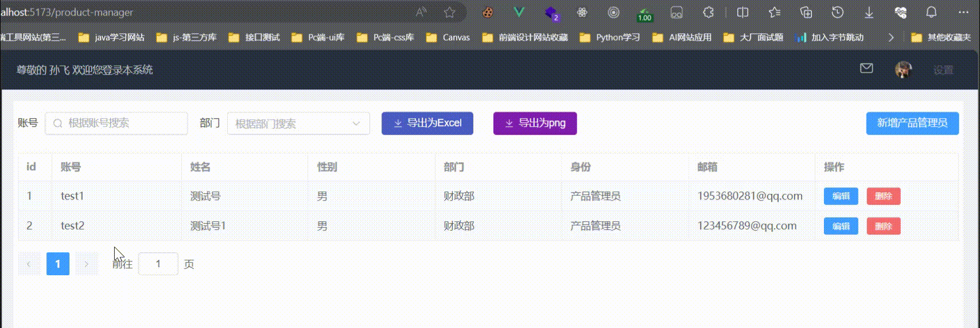Click the user avatar in header
The image size is (980, 328).
[x=904, y=70]
